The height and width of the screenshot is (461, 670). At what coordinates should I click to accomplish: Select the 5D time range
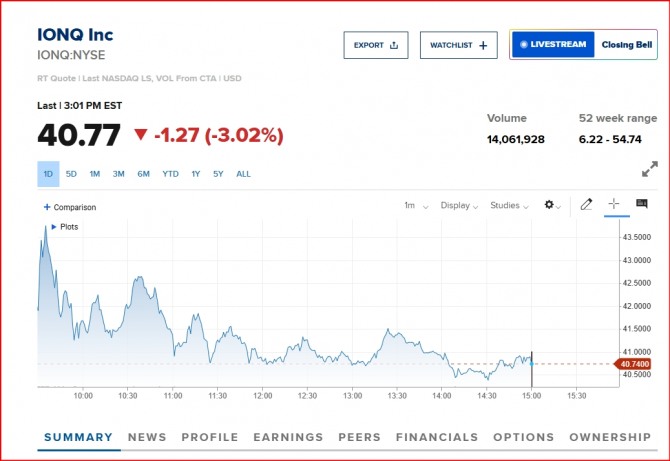(71, 174)
